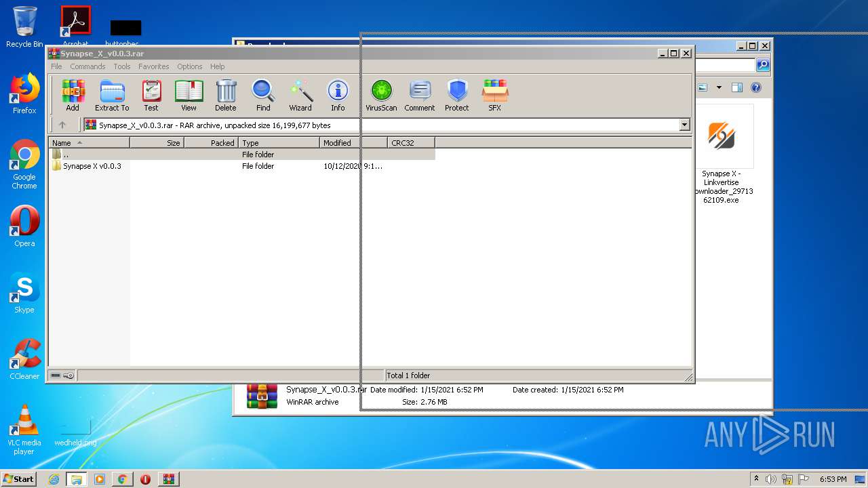Open File Explorer taskbar button
Viewport: 868px width, 488px height.
tap(77, 479)
